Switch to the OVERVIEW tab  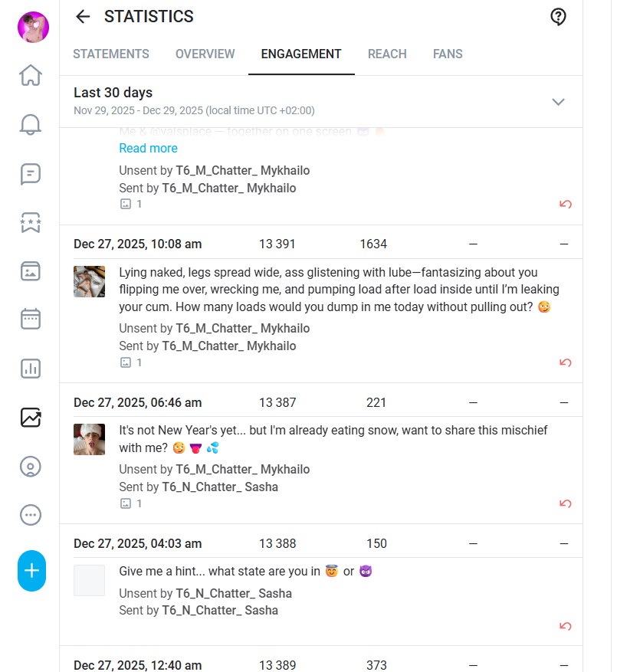205,54
